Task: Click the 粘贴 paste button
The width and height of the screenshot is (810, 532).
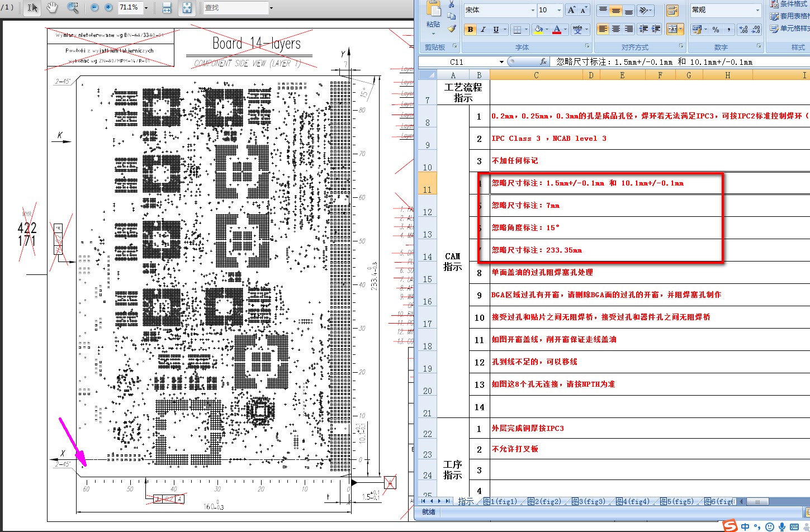Action: pyautogui.click(x=433, y=17)
